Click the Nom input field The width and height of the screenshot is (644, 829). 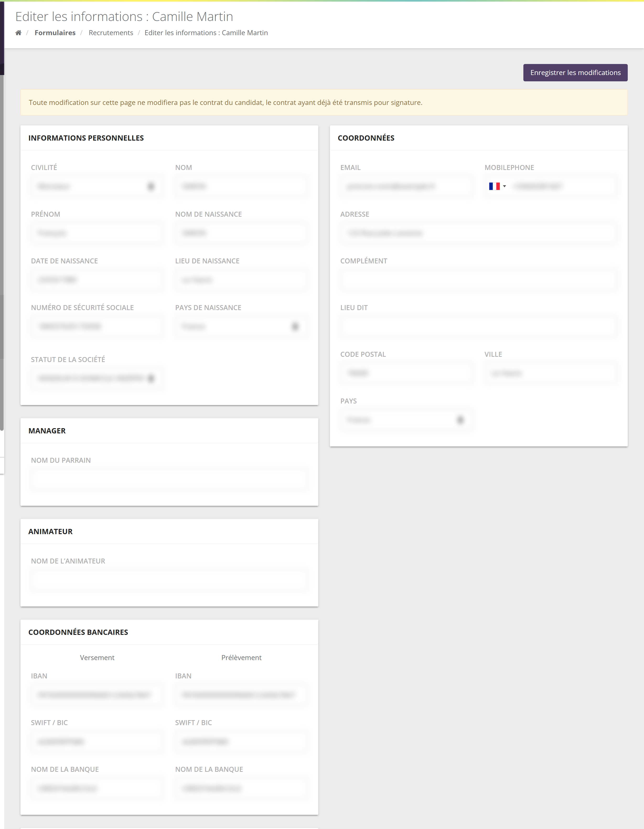(x=241, y=186)
